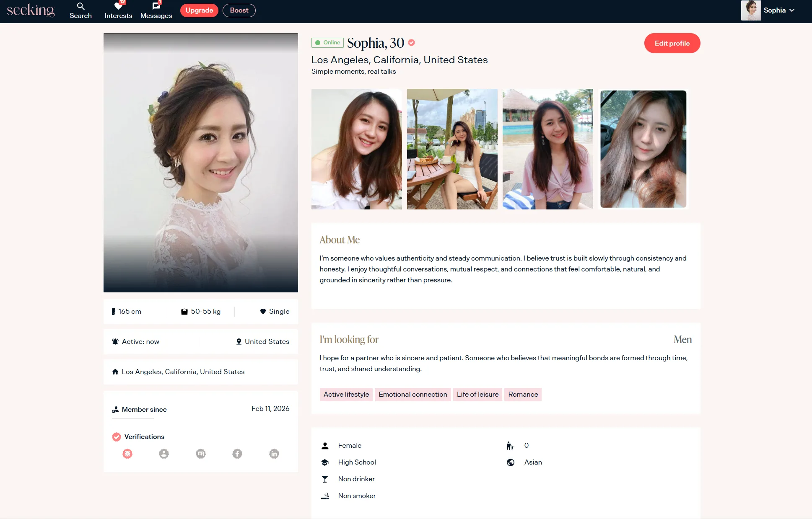Select the Romance tag
This screenshot has height=519, width=812.
point(523,395)
